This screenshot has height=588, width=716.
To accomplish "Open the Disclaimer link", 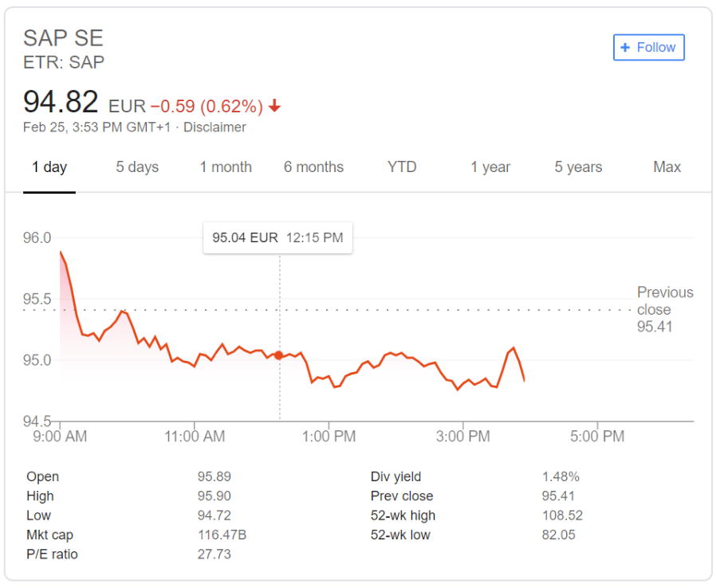I will 214,127.
